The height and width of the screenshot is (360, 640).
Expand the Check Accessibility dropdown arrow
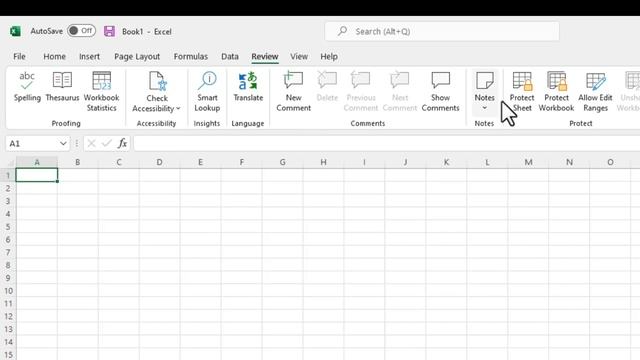(x=178, y=109)
